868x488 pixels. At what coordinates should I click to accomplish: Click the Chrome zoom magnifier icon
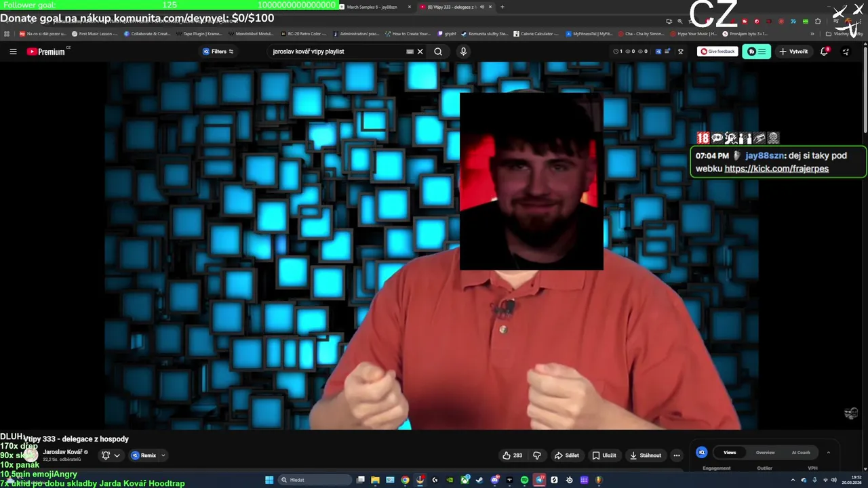(679, 21)
